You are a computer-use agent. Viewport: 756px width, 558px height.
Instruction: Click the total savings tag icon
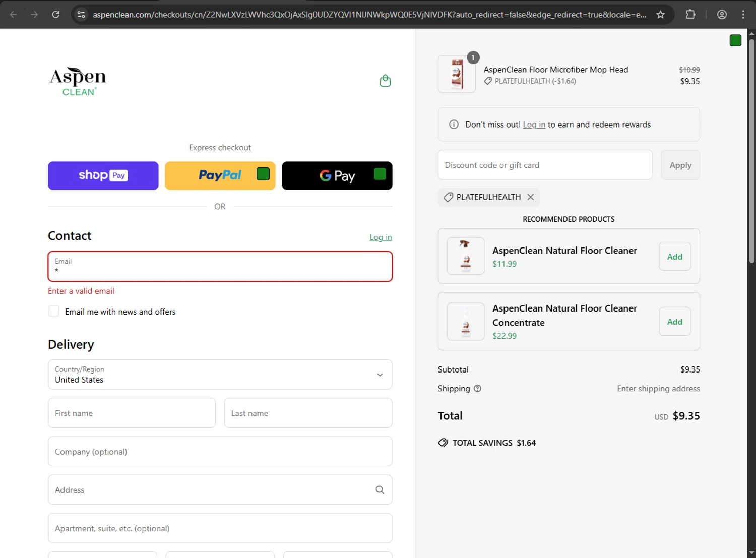tap(443, 443)
